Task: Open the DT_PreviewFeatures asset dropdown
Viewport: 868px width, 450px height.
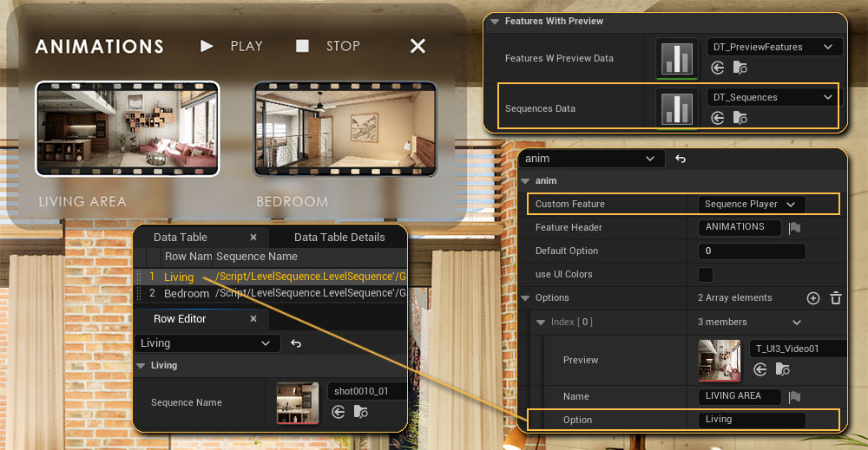Action: [x=771, y=47]
